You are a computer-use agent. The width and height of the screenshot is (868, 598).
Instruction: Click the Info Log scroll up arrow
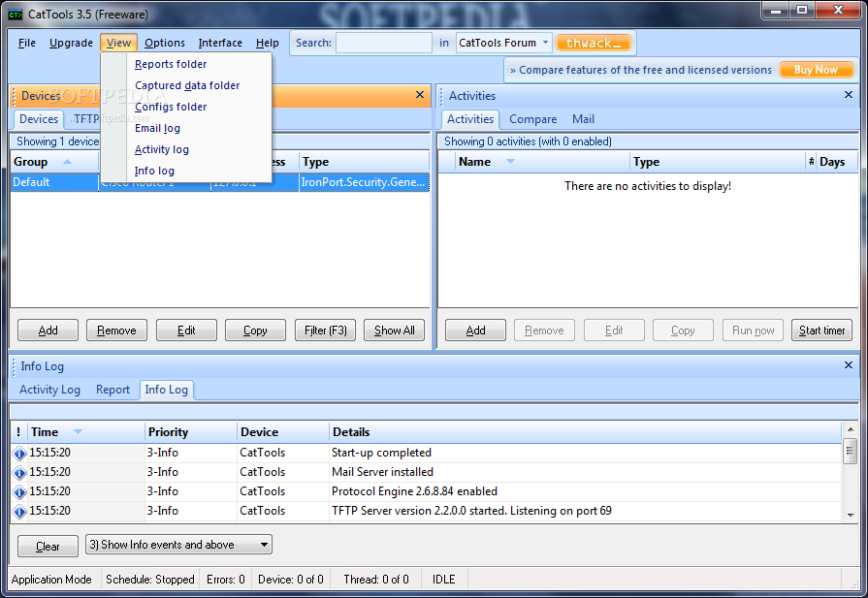point(851,429)
